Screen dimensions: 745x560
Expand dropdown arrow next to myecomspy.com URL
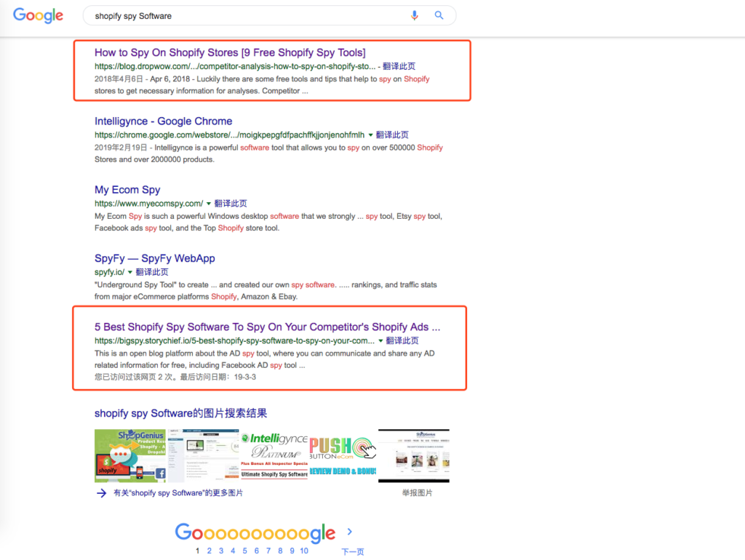pyautogui.click(x=209, y=204)
